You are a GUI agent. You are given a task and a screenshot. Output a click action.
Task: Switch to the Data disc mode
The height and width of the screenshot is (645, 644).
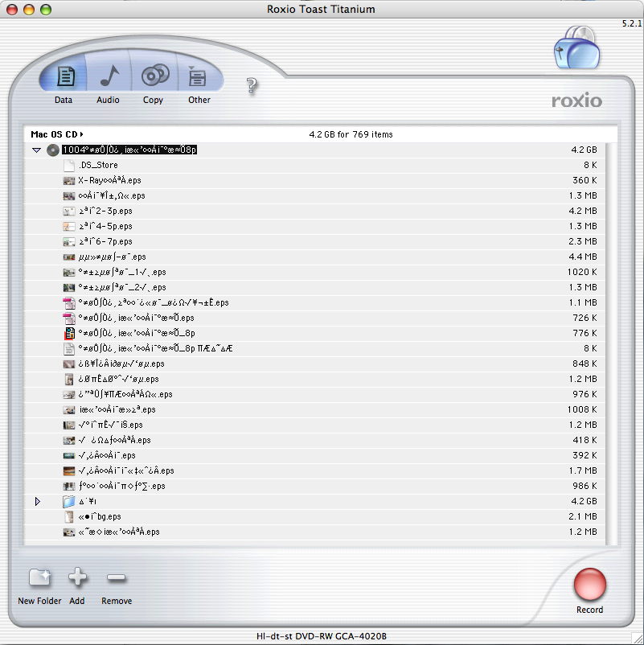tap(64, 78)
